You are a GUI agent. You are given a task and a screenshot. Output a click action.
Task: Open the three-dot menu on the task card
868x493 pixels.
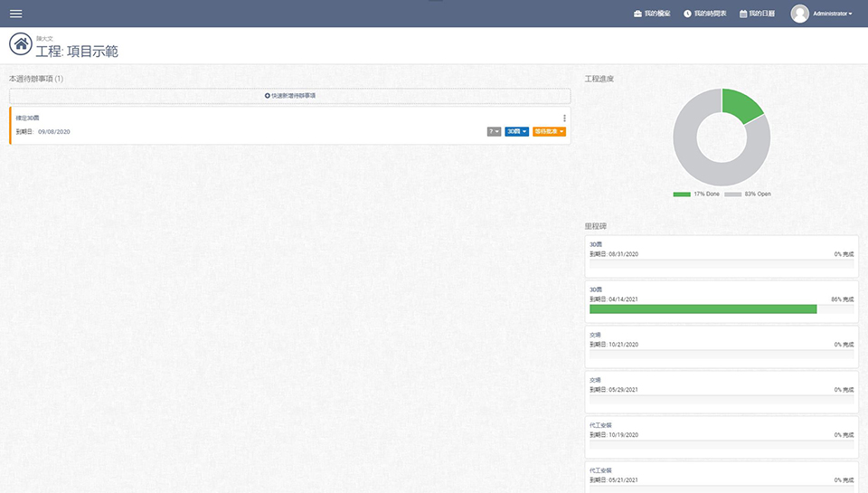tap(564, 119)
